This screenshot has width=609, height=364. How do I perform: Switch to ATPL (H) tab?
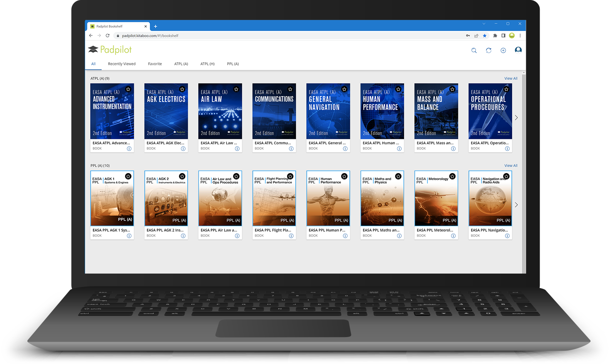pyautogui.click(x=207, y=64)
